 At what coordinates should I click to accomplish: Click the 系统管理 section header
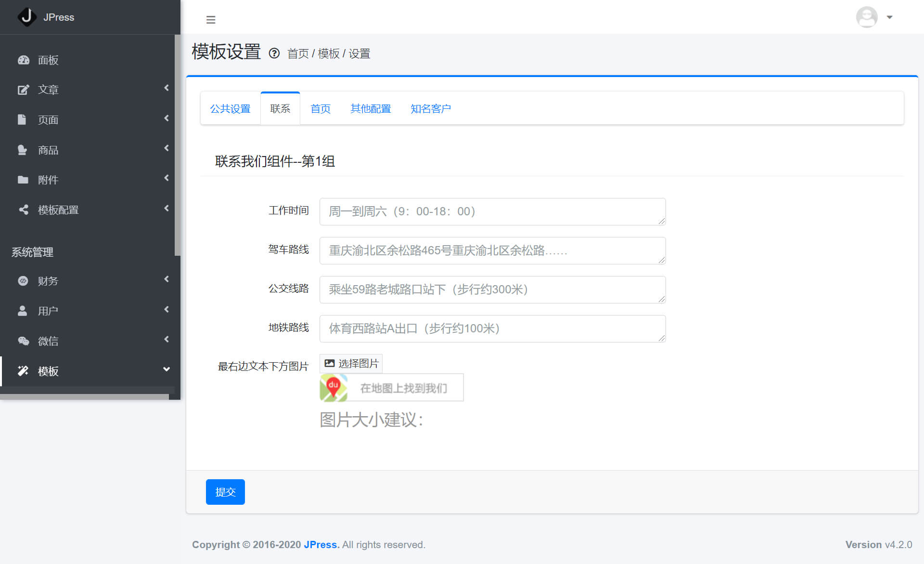pos(32,252)
